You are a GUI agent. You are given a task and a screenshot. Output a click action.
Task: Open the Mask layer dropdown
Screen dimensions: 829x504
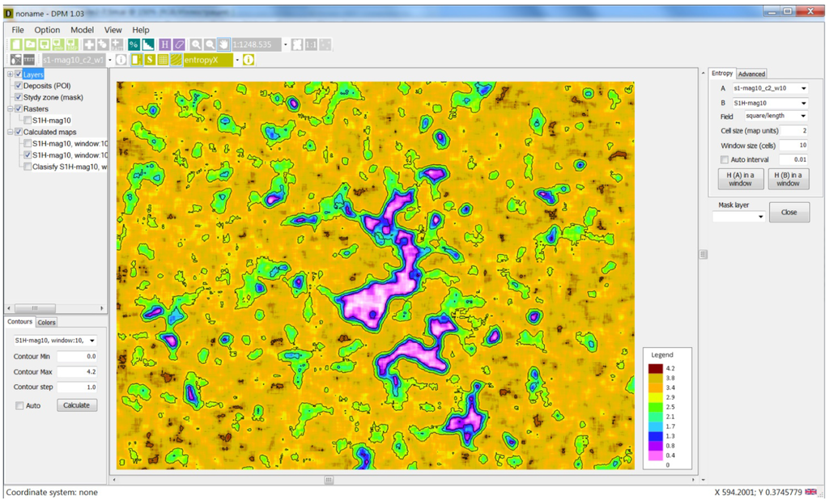click(738, 215)
